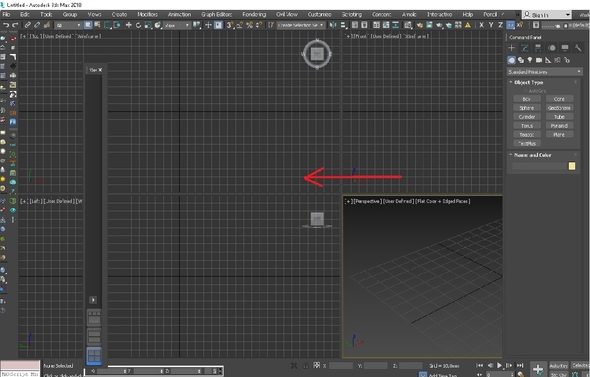The width and height of the screenshot is (590, 377).
Task: Open the Graph Editors menu
Action: pyautogui.click(x=216, y=14)
